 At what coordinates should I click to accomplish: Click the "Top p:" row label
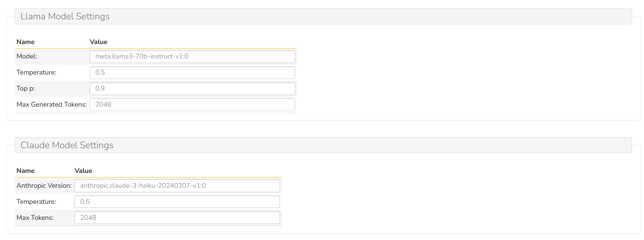tap(25, 89)
